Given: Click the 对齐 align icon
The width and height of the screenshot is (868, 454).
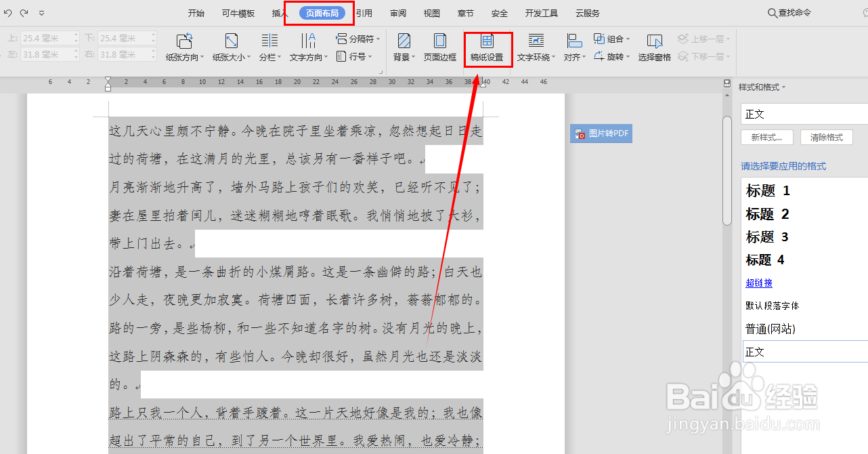Looking at the screenshot, I should coord(574,41).
